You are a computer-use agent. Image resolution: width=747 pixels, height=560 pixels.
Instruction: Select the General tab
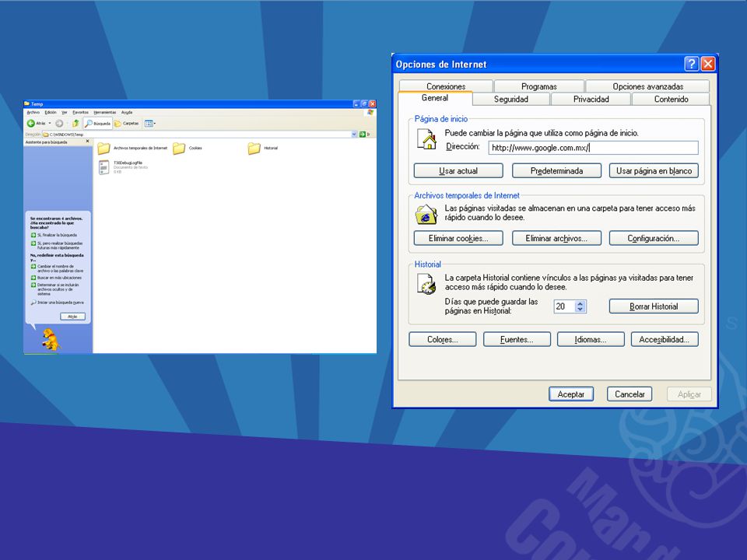tap(435, 98)
